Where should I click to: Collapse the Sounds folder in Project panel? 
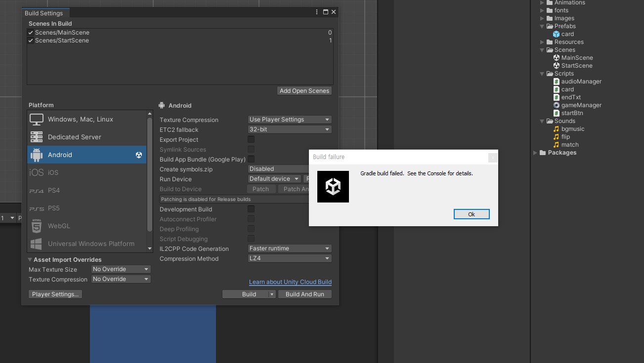pos(542,121)
